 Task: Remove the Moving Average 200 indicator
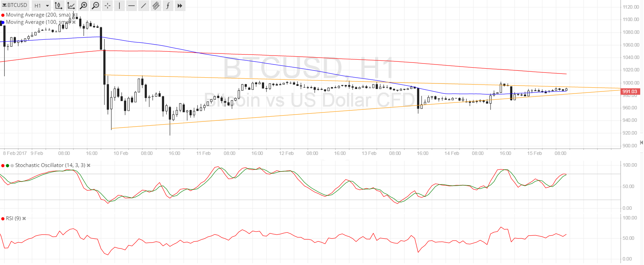pyautogui.click(x=74, y=15)
